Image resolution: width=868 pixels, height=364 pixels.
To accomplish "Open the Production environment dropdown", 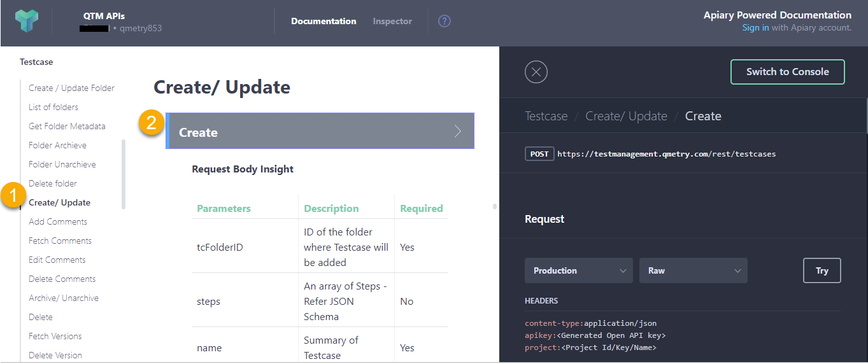I will pos(579,270).
